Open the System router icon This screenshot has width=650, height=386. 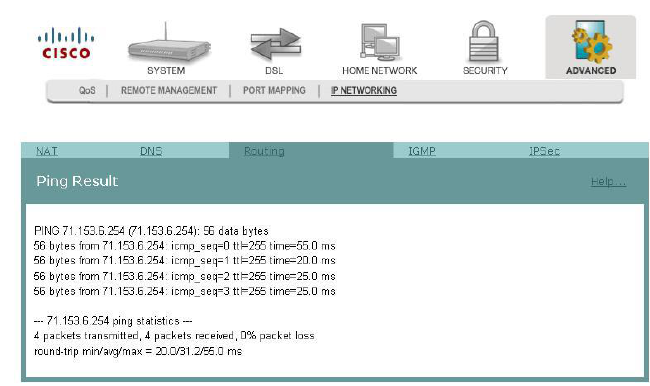point(169,43)
